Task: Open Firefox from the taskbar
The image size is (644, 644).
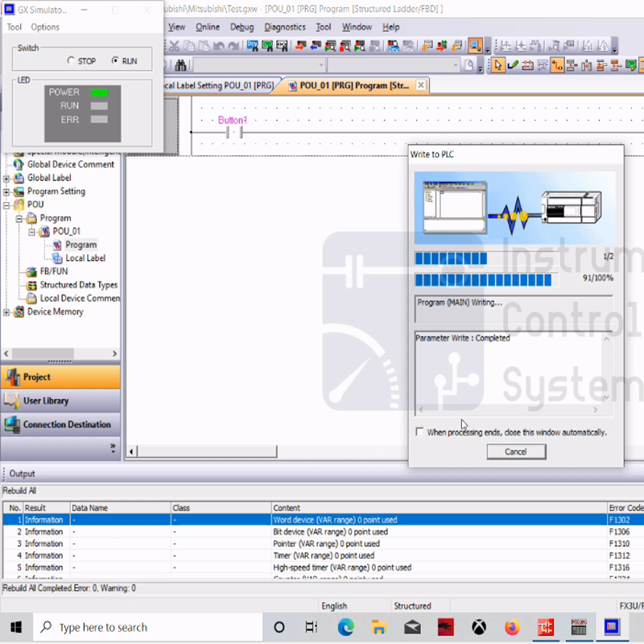Action: tap(513, 627)
